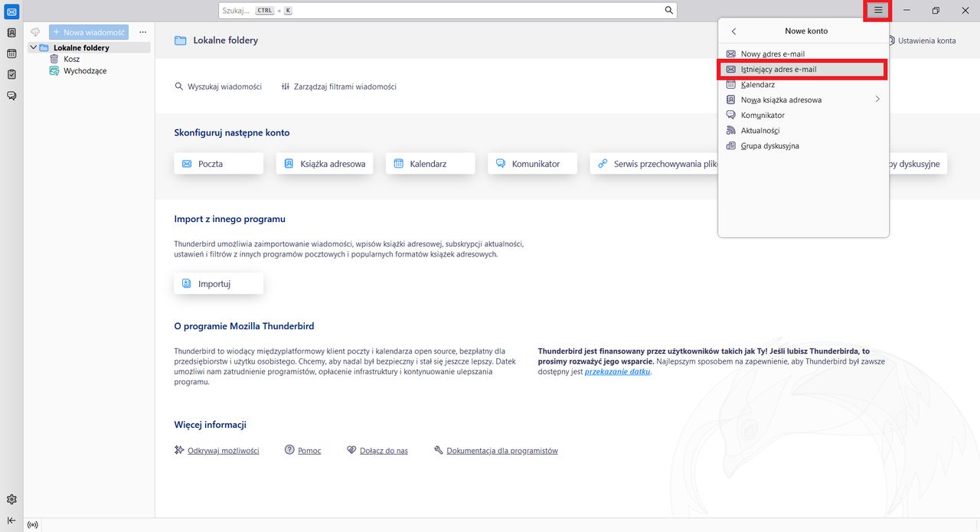The height and width of the screenshot is (532, 980).
Task: Open the przekazanie datku link
Action: tap(617, 372)
